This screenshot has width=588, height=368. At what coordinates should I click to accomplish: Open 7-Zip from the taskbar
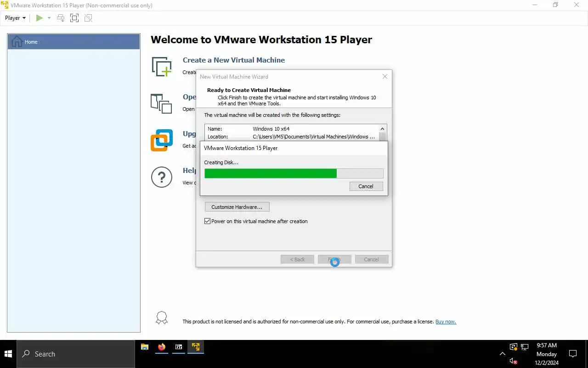(x=179, y=347)
